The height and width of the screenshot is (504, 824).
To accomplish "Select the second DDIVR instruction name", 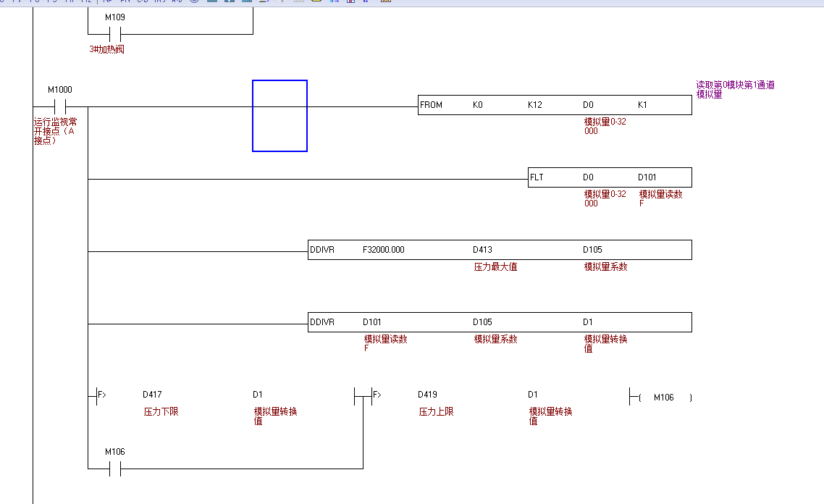I will [322, 322].
